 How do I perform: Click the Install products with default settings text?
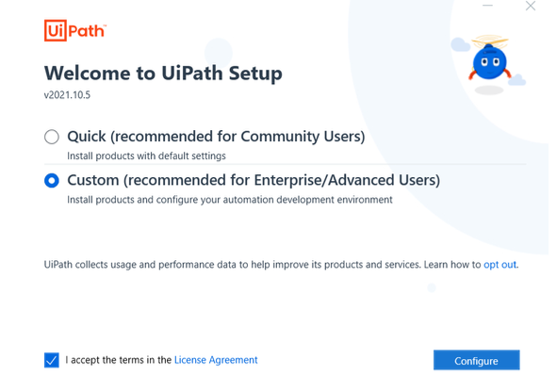(146, 155)
